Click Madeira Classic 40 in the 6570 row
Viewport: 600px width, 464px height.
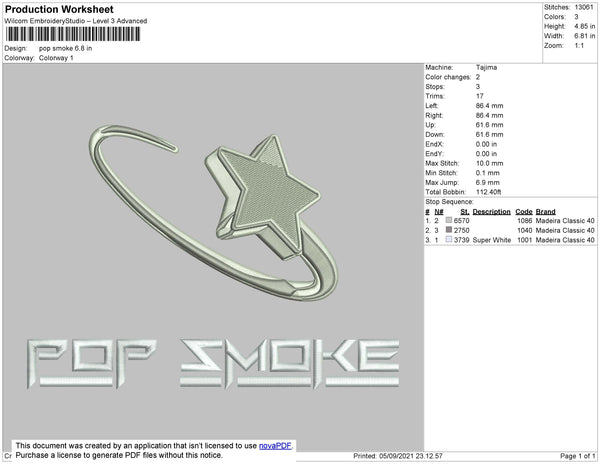tap(565, 221)
